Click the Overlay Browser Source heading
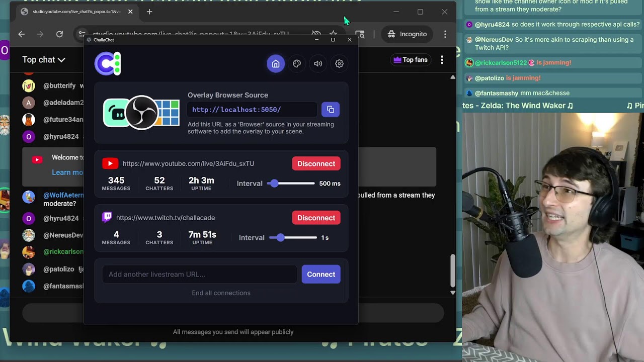Screen dimensions: 644x362 point(228,95)
